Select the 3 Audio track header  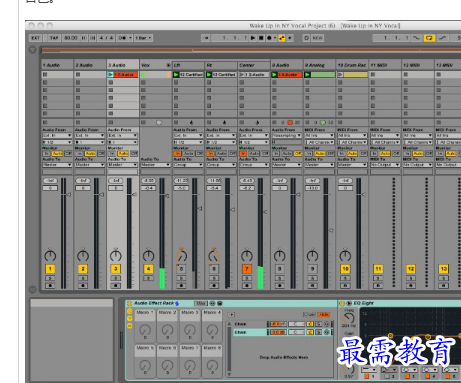tap(123, 65)
